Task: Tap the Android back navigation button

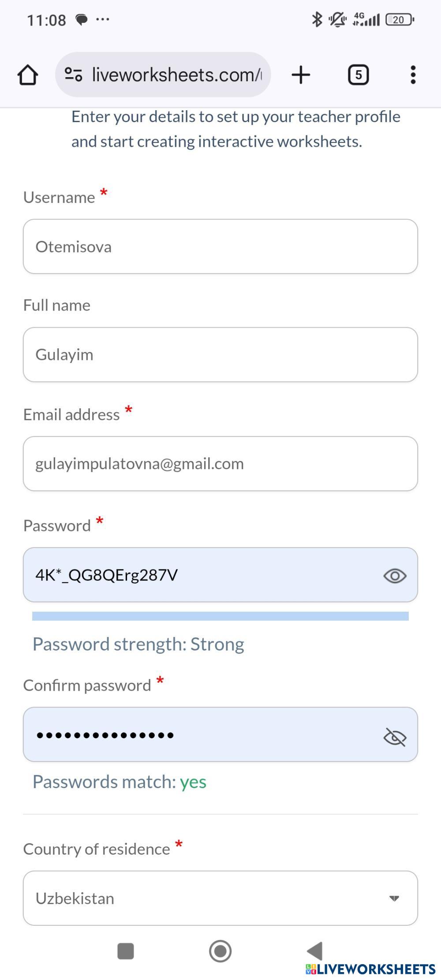Action: click(x=315, y=950)
